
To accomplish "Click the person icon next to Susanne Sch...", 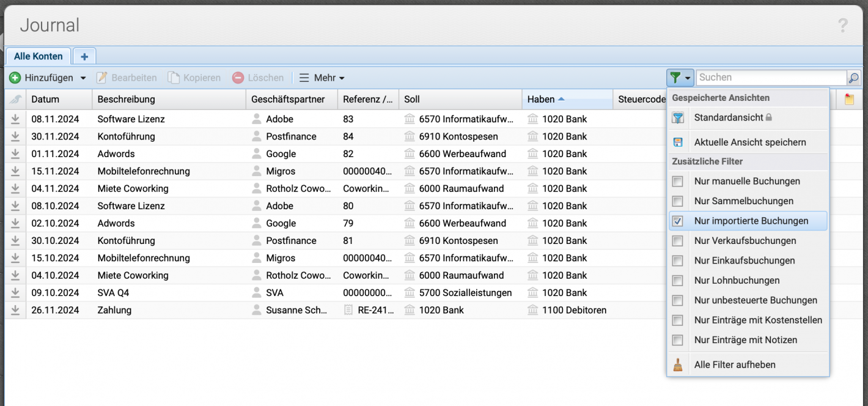I will [x=257, y=310].
